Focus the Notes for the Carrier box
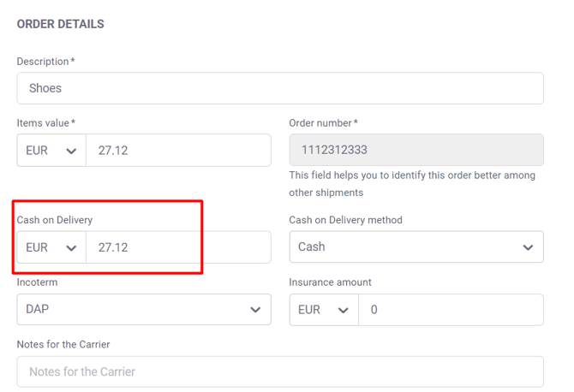574x392 pixels. coord(279,372)
